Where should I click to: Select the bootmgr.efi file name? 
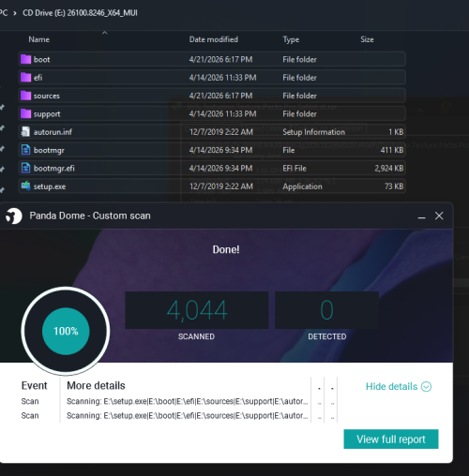[54, 169]
